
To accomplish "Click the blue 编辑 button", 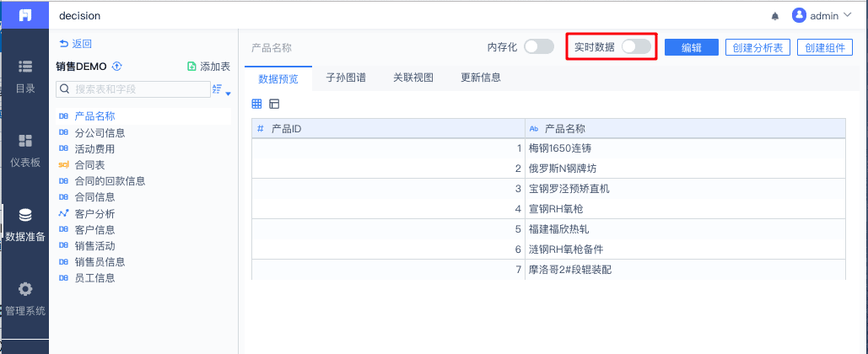I will pos(692,48).
